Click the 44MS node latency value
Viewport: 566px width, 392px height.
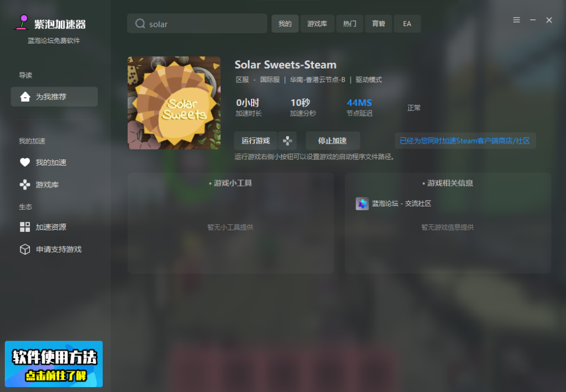pyautogui.click(x=359, y=103)
